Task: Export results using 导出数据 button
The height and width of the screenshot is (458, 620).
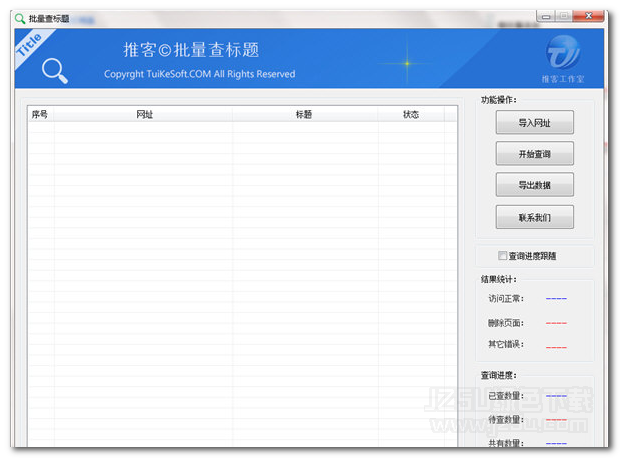Action: coord(534,185)
